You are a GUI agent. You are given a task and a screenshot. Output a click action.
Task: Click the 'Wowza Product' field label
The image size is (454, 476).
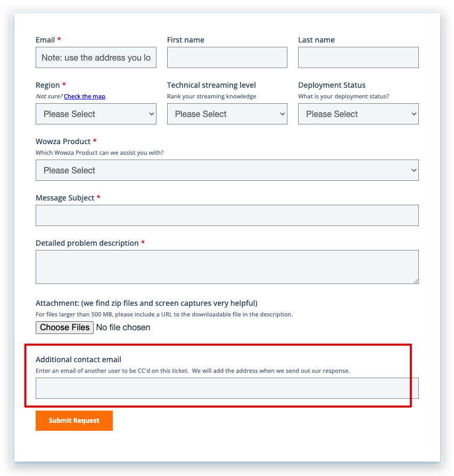pos(63,141)
